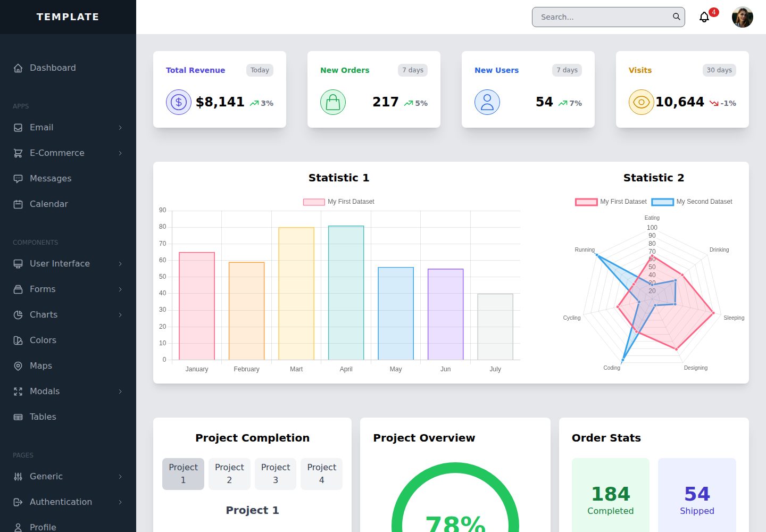This screenshot has width=766, height=532.
Task: Click the April bar in Statistic 1
Action: pyautogui.click(x=346, y=293)
